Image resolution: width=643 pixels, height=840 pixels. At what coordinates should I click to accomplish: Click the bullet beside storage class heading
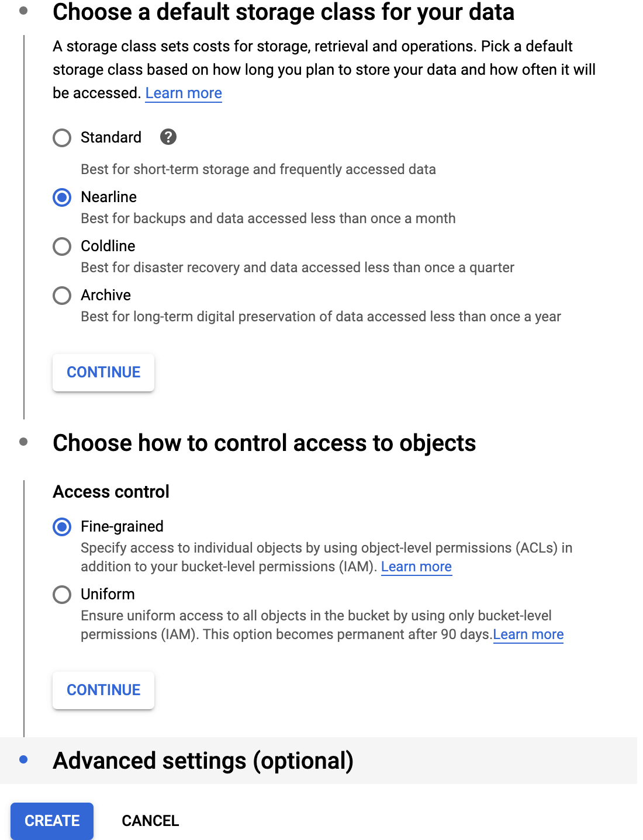[x=23, y=11]
